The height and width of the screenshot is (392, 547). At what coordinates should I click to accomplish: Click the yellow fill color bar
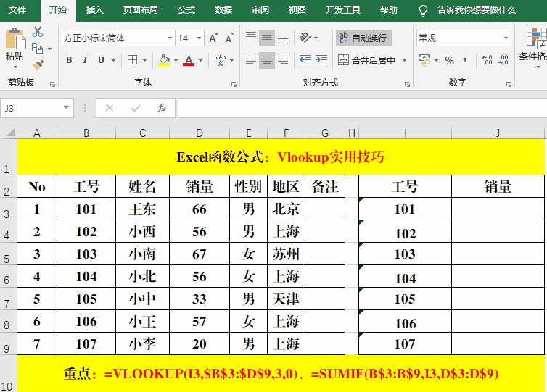click(164, 64)
